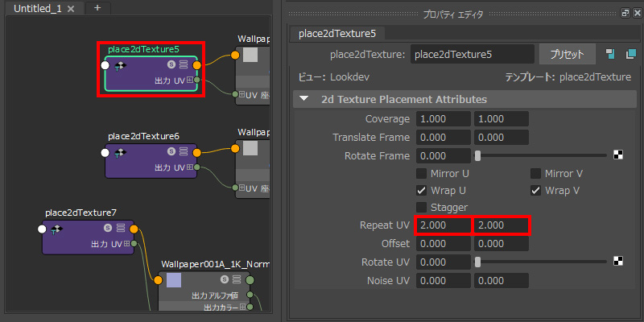Click the place2dTexture5 node type icon
This screenshot has height=322, width=644.
point(122,66)
